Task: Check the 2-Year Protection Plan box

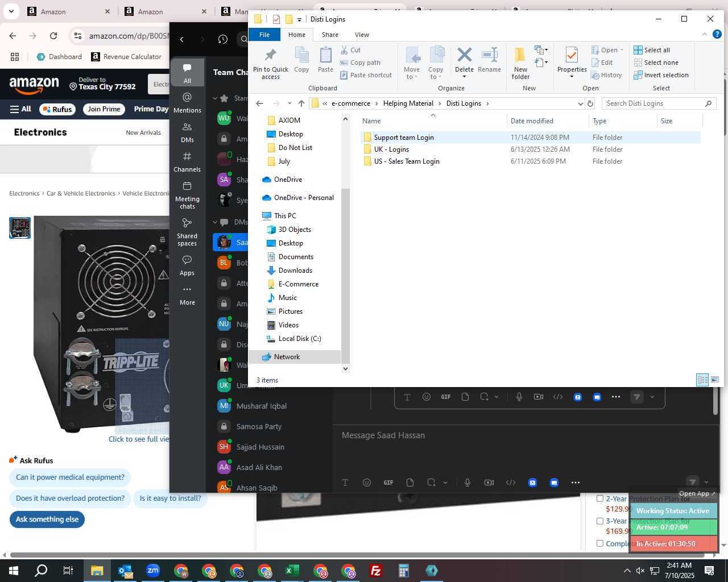Action: [599, 498]
